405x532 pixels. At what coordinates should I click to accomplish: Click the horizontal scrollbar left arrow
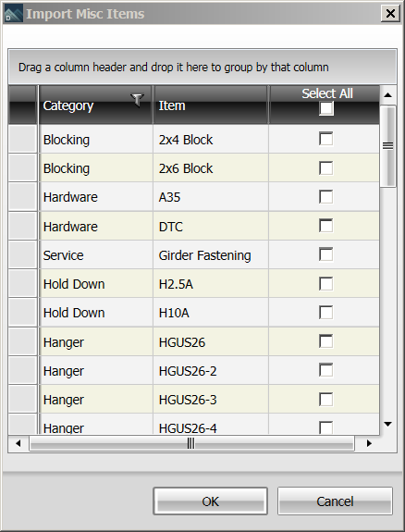click(x=18, y=443)
